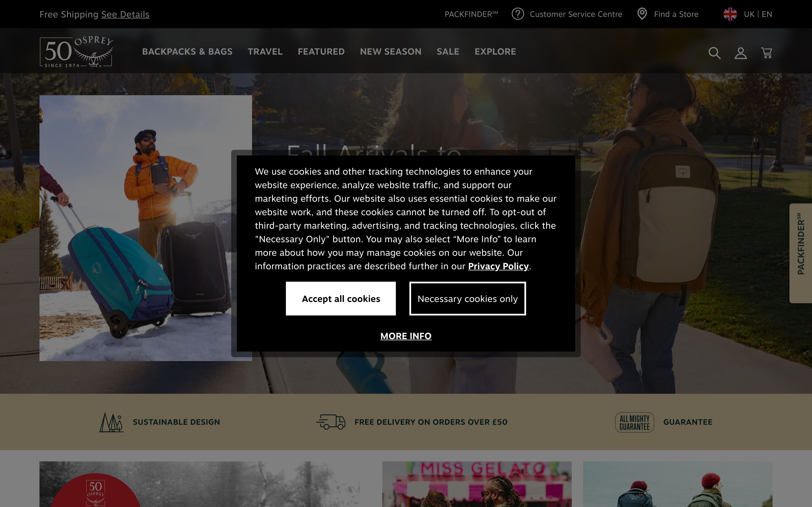Click the Customer Service question-mark icon
This screenshot has height=507, width=812.
[518, 14]
